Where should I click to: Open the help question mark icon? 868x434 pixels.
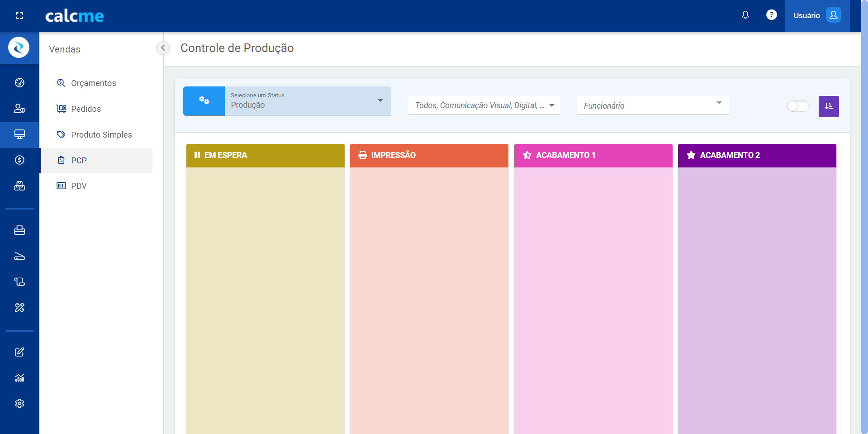(771, 15)
